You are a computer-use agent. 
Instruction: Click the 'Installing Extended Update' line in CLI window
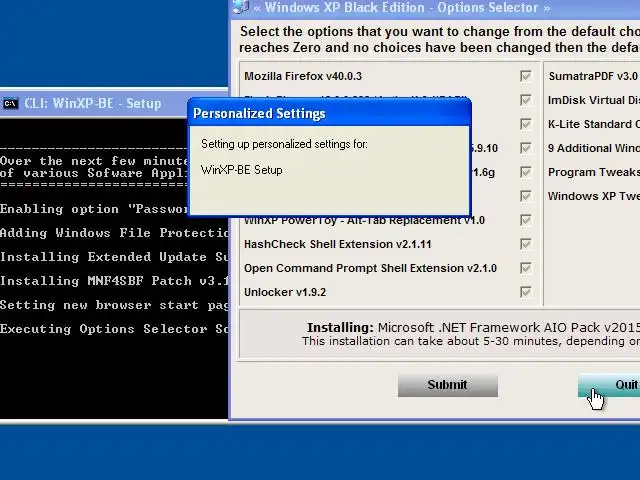[114, 257]
